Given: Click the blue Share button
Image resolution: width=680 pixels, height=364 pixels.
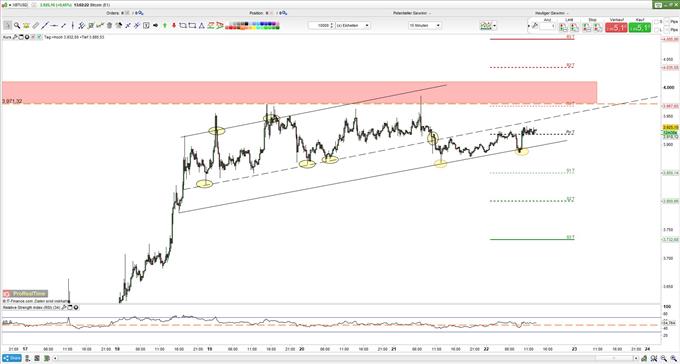Looking at the screenshot, I should tap(11, 358).
